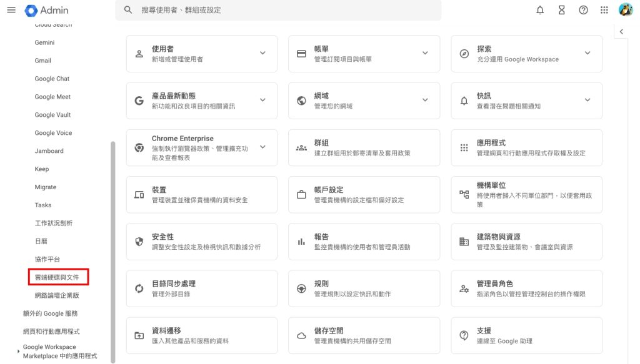
Task: Expand the 帳單 card chevron
Action: (x=425, y=53)
